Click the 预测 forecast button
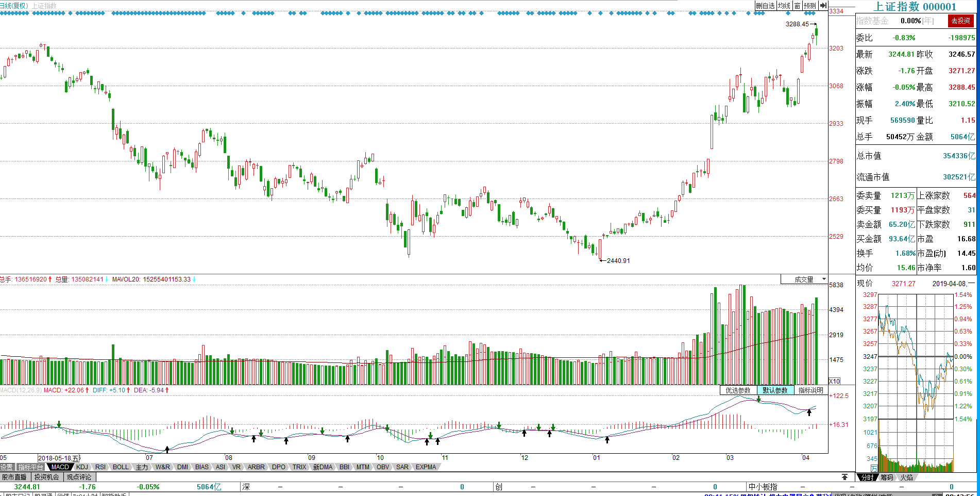 [x=810, y=6]
